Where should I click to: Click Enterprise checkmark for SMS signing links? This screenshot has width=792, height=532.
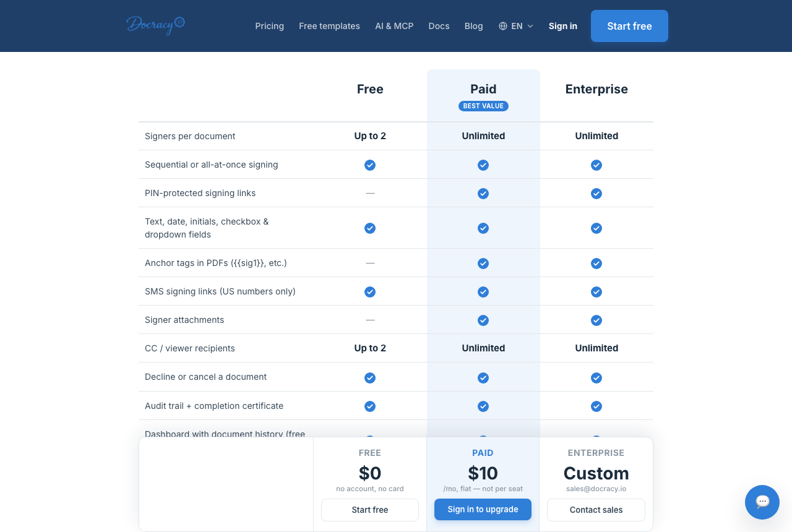(596, 292)
